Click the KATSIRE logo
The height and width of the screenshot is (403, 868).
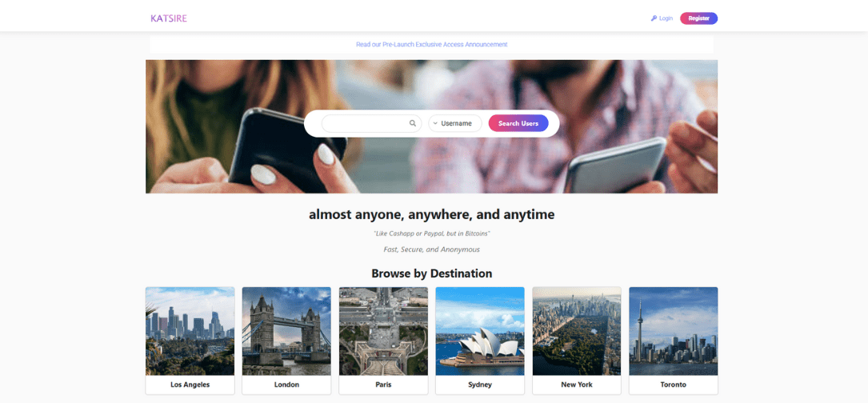(x=168, y=18)
